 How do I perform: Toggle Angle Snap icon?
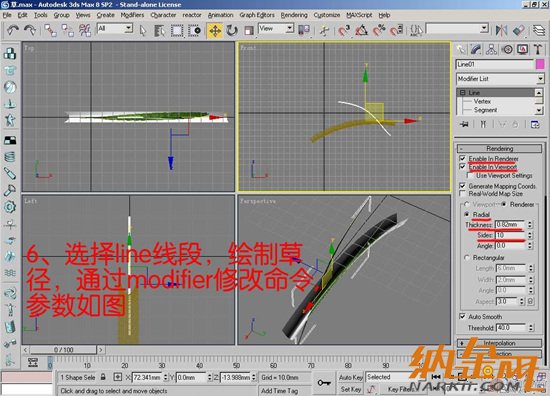361,31
